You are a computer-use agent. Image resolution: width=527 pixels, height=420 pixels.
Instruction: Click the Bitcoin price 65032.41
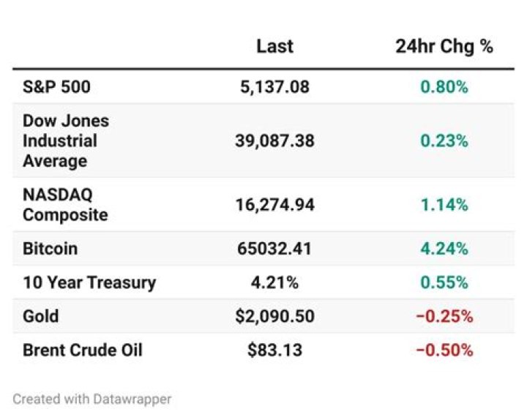pos(274,249)
